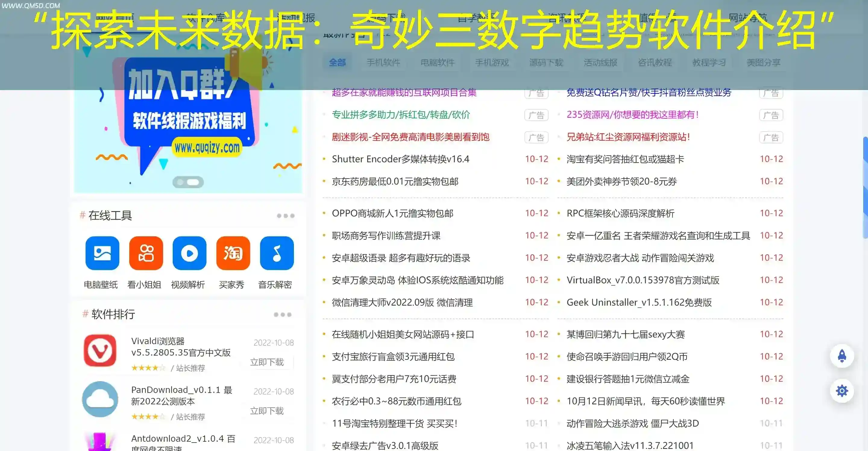Open 建设银行答题抽1元微信立减金 post
The image size is (868, 451).
tap(628, 379)
